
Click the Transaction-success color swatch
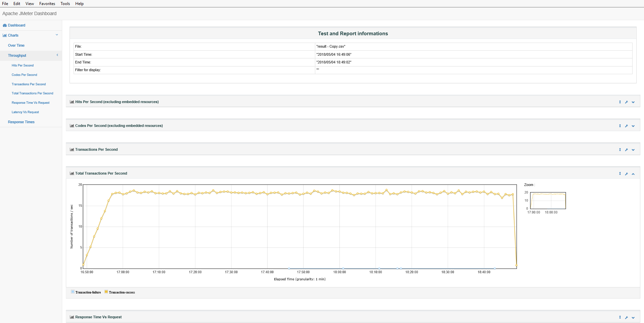pos(106,292)
